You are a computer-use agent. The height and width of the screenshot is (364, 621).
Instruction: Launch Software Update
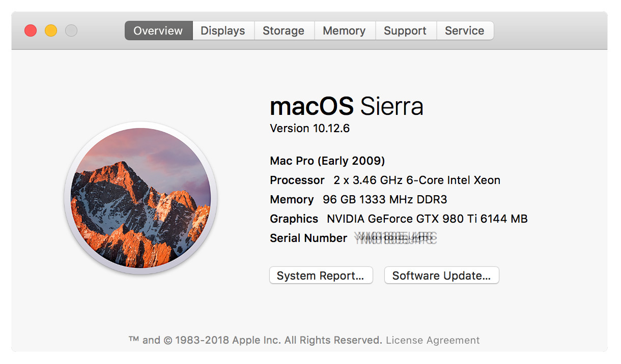point(441,275)
